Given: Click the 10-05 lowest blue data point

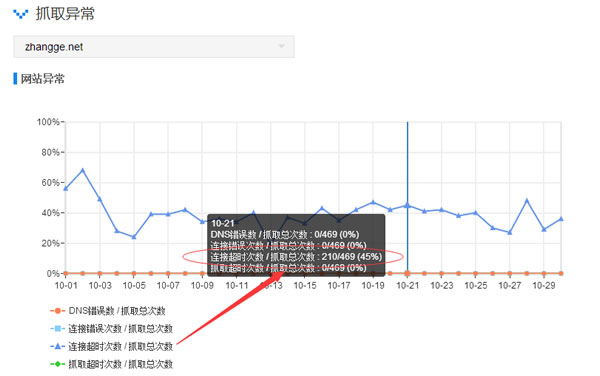Looking at the screenshot, I should 134,237.
